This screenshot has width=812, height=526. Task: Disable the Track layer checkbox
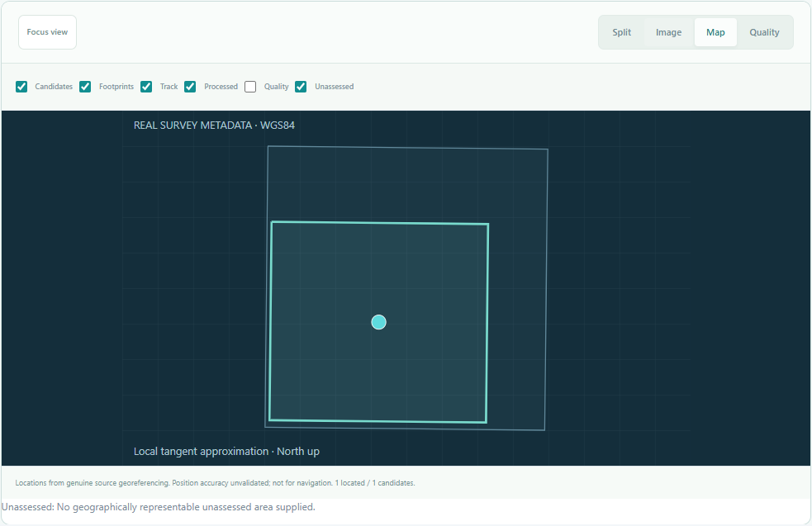[146, 87]
